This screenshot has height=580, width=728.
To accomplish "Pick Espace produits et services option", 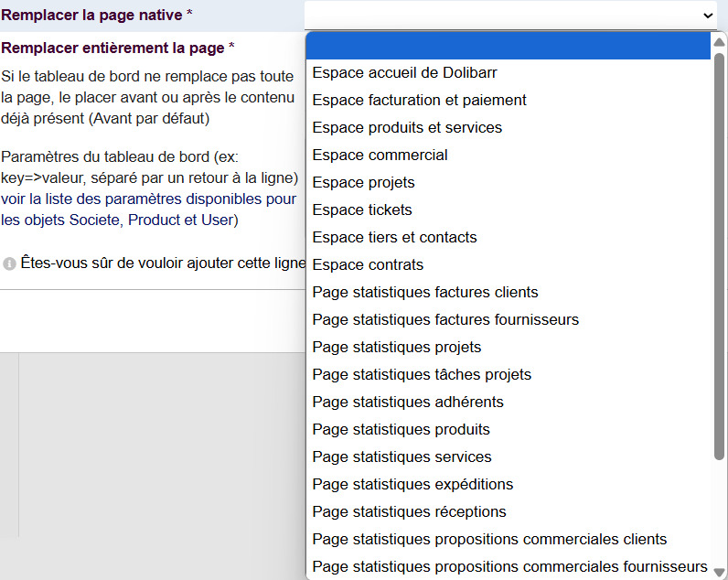I will pos(407,128).
